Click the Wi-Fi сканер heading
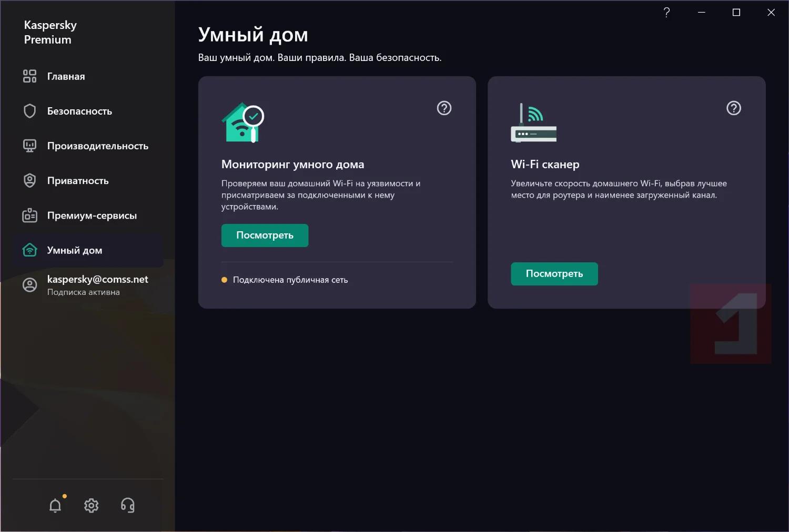 [x=545, y=165]
